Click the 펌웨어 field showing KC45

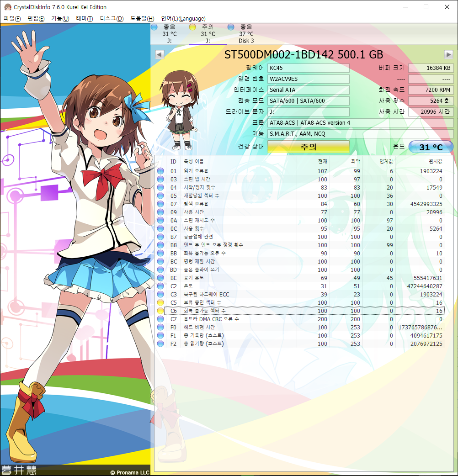tap(308, 68)
